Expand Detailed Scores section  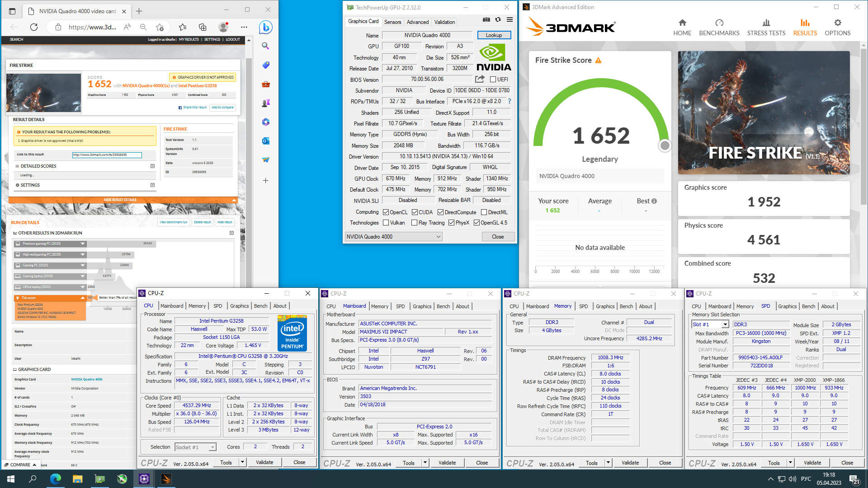pos(153,166)
